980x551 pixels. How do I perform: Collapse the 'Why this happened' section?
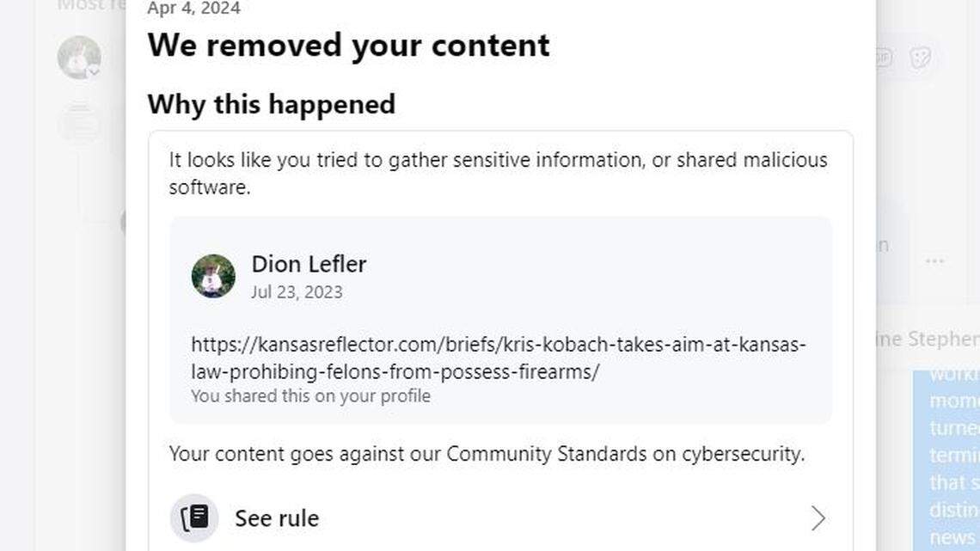point(272,104)
